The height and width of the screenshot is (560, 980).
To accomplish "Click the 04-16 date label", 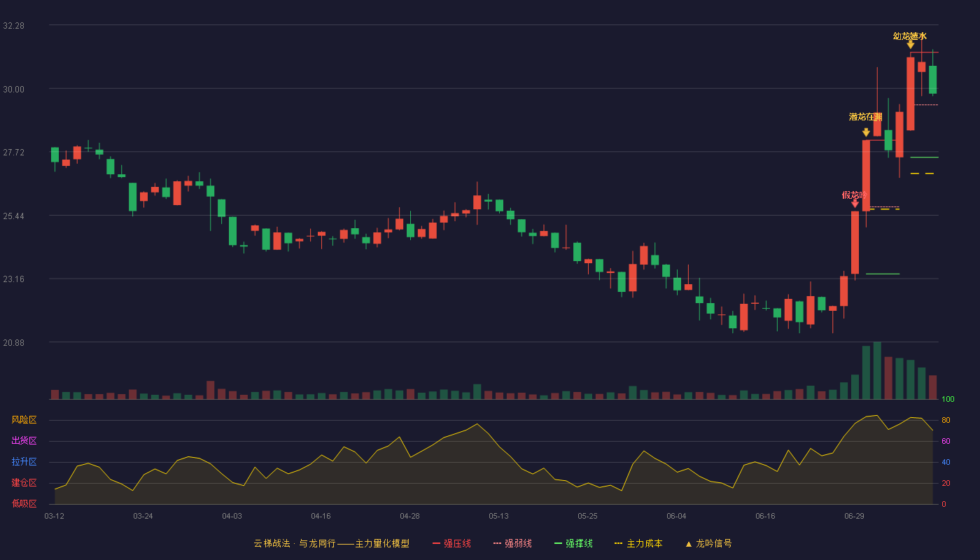I will pyautogui.click(x=321, y=516).
